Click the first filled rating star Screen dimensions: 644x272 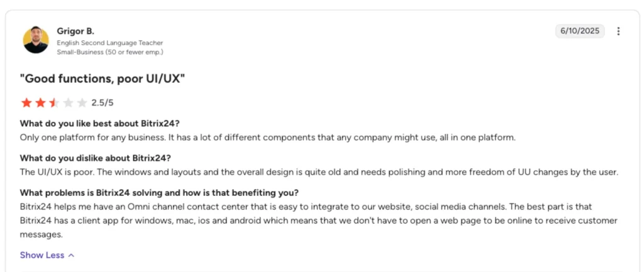pos(26,102)
